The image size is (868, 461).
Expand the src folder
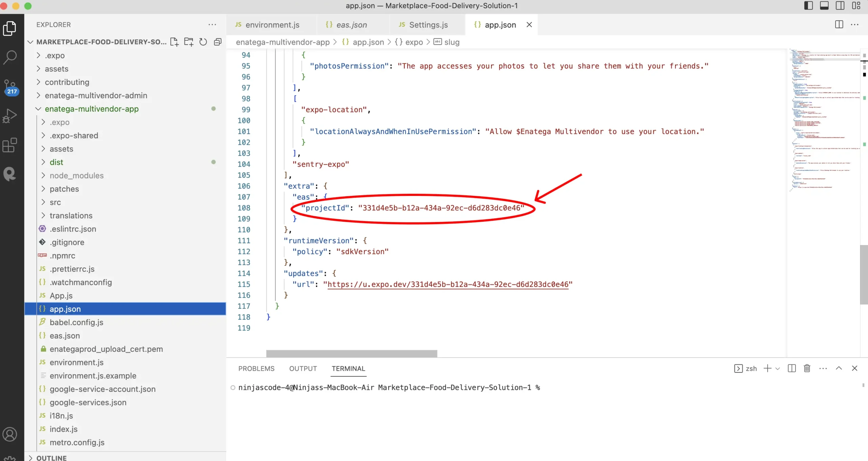coord(55,202)
